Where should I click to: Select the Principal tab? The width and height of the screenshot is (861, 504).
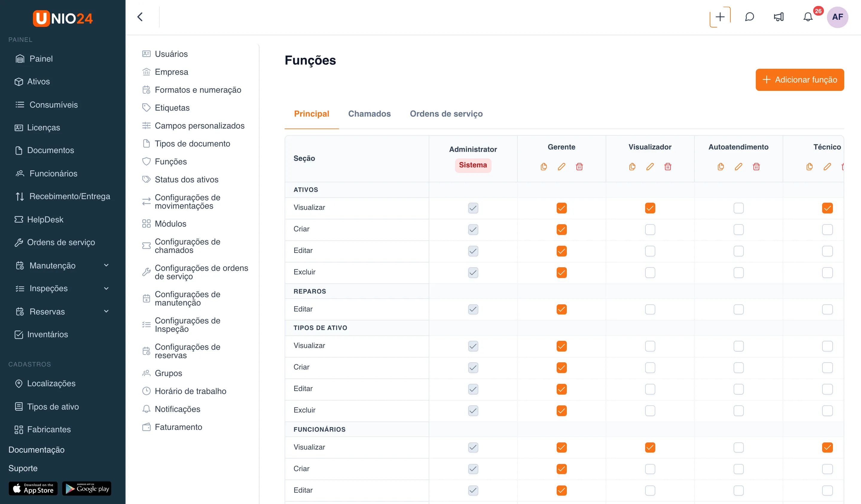[312, 114]
